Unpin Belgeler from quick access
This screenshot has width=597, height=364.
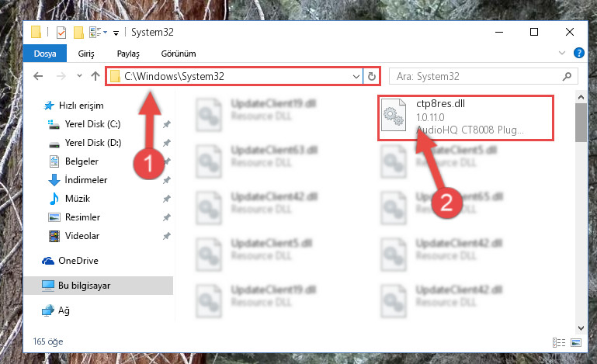(x=166, y=161)
